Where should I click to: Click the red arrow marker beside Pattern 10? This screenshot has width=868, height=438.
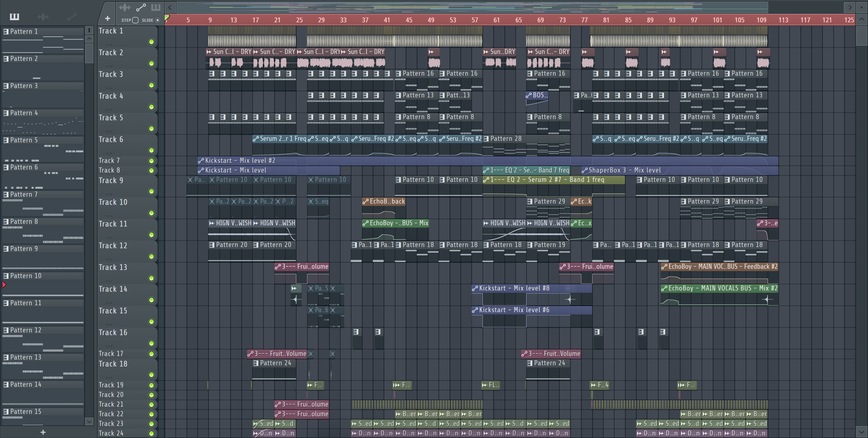tap(4, 285)
